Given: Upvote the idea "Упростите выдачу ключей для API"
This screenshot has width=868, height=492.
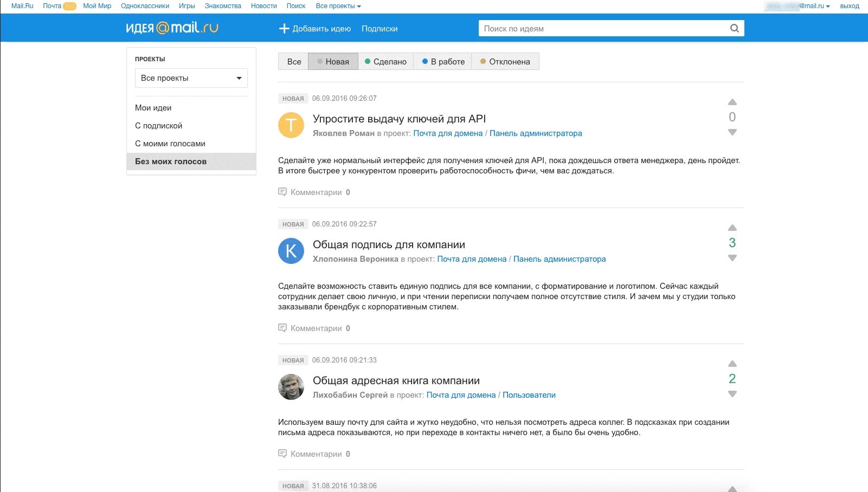Looking at the screenshot, I should [x=732, y=102].
